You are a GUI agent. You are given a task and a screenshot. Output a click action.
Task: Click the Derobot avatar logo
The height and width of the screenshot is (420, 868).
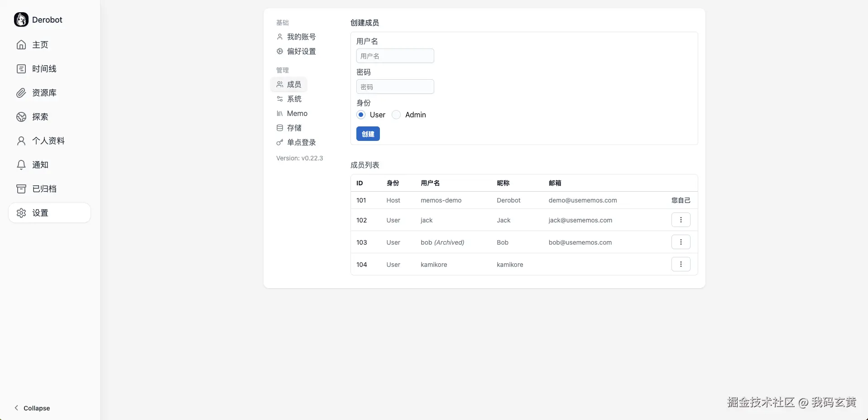point(21,19)
